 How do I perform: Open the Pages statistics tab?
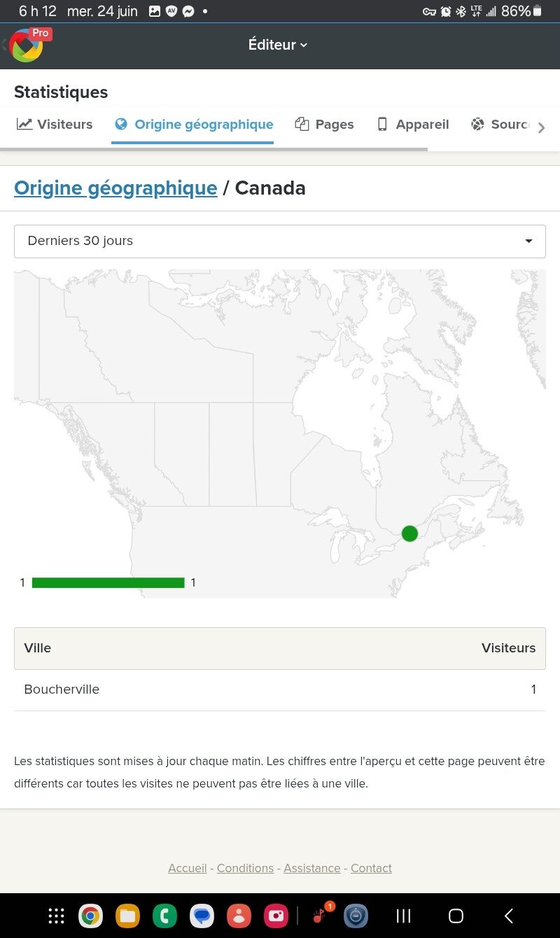325,125
